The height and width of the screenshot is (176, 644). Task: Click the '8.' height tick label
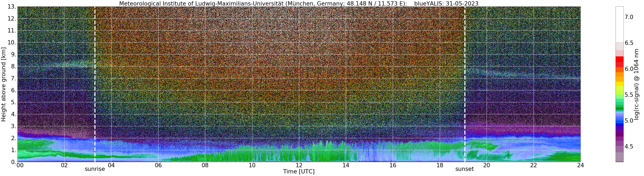13,66
